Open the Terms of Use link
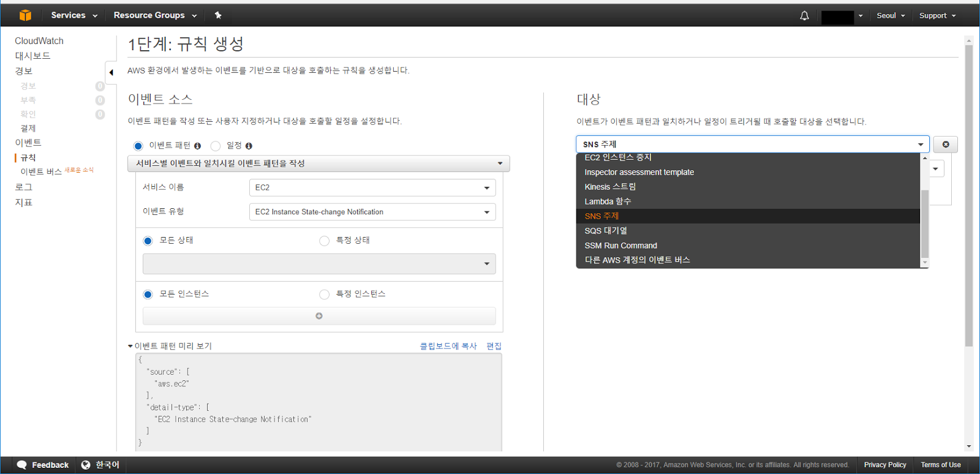 point(941,465)
